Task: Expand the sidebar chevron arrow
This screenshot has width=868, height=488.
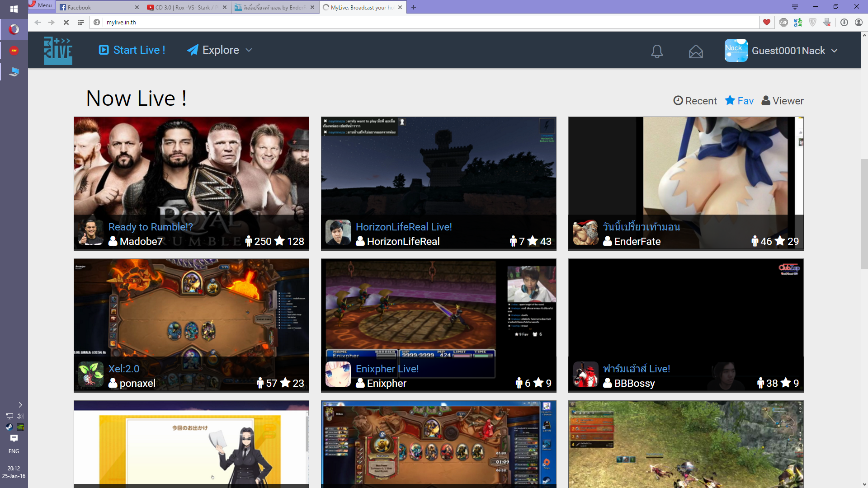Action: [20, 405]
